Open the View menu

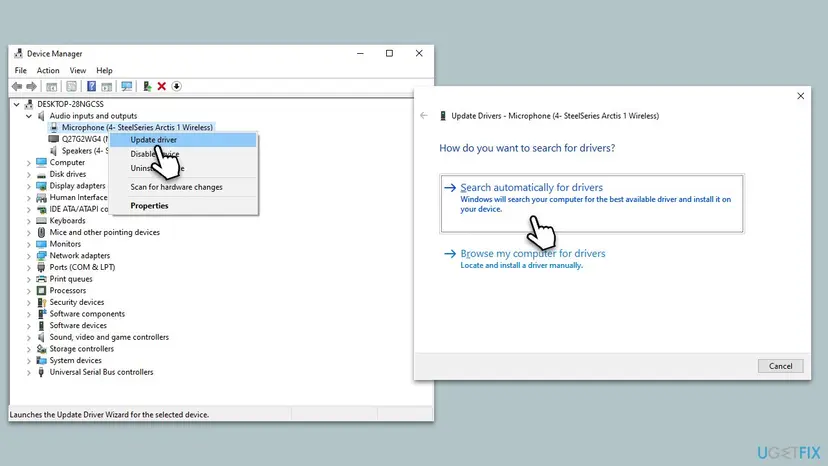78,70
